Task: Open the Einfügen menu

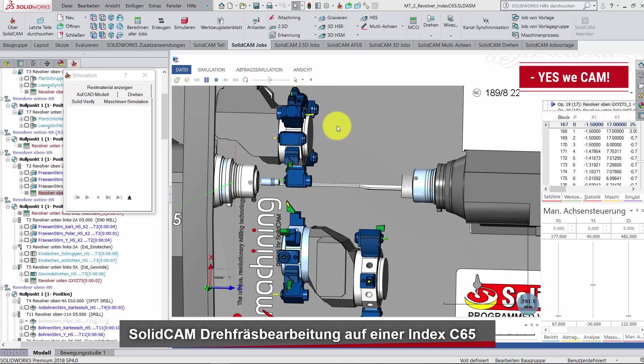Action: click(x=134, y=6)
